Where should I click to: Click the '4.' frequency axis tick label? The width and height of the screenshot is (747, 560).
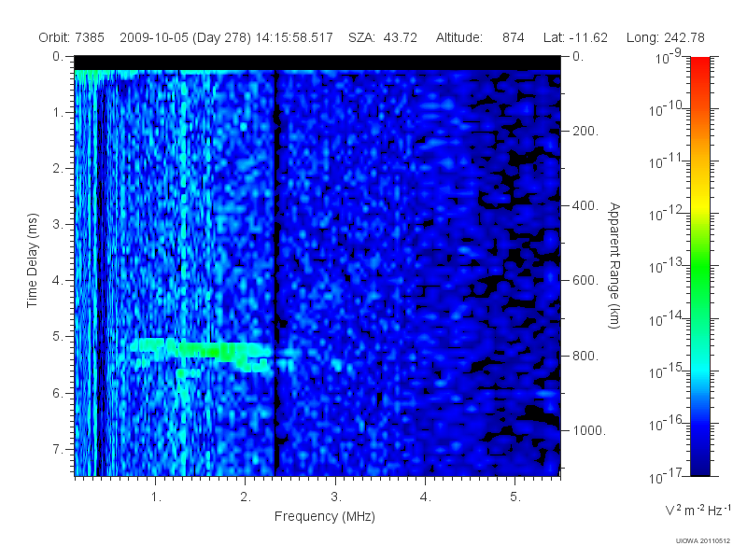(x=426, y=497)
